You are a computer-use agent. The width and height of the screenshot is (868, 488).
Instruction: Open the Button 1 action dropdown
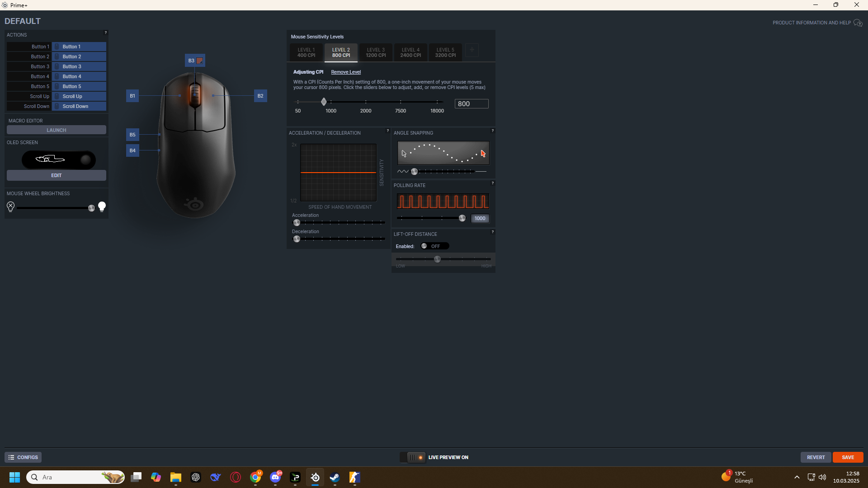pyautogui.click(x=79, y=47)
